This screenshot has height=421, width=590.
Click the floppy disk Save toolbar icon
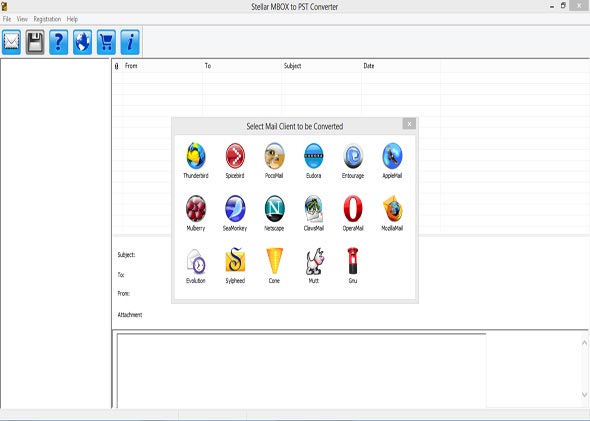coord(35,42)
